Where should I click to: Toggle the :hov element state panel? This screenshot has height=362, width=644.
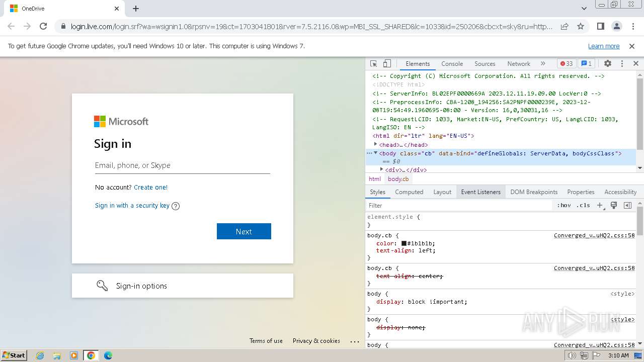tap(564, 205)
